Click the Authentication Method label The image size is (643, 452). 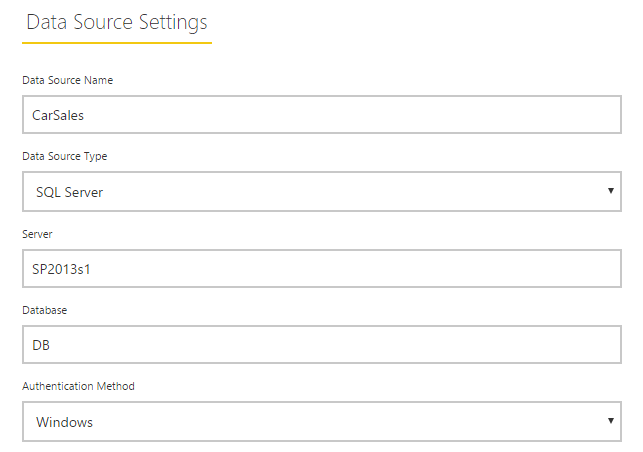(x=78, y=386)
